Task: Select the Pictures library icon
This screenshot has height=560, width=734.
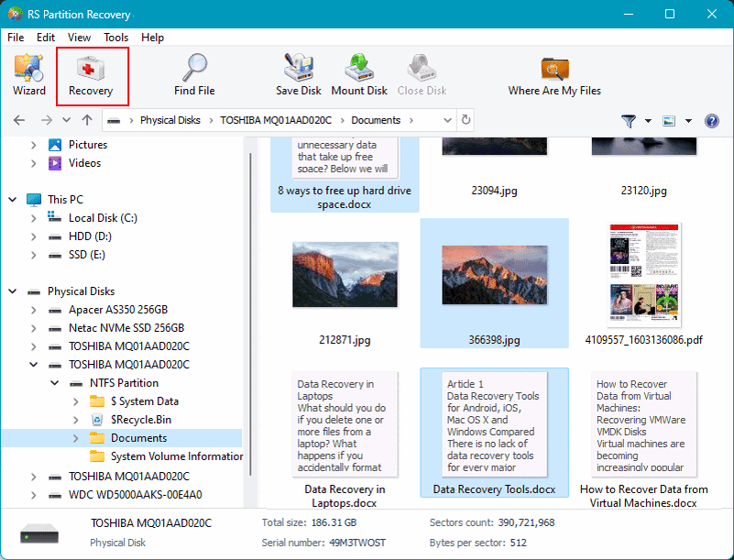Action: 55,145
